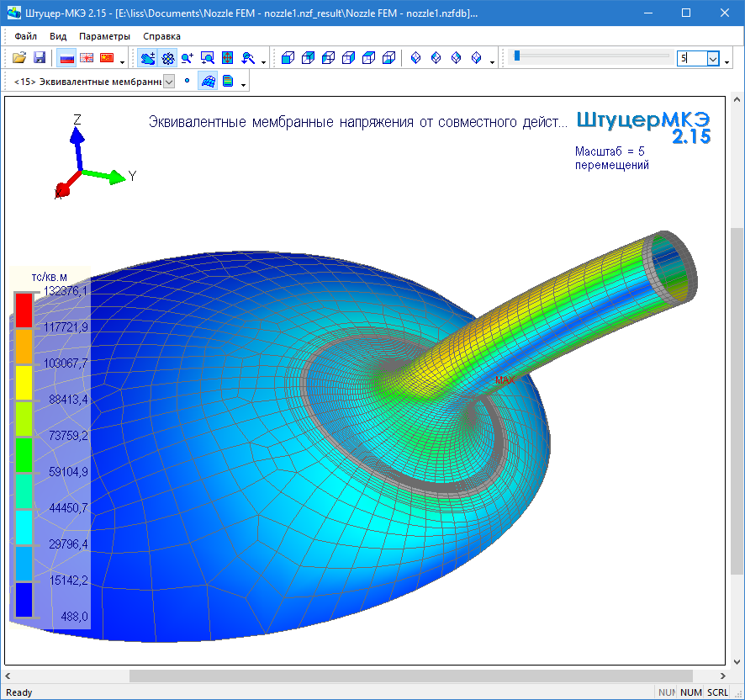Set top view using the top-face cube
Image resolution: width=745 pixels, height=700 pixels.
point(368,58)
